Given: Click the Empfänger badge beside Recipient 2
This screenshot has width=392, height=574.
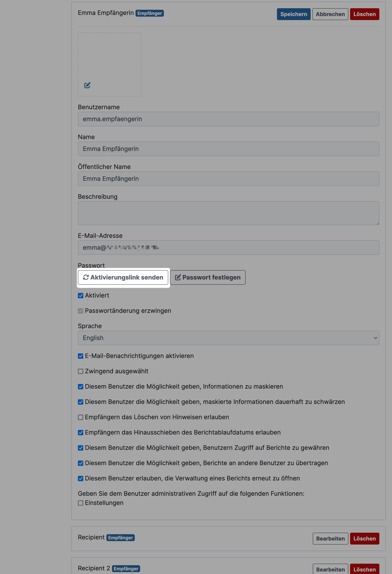Looking at the screenshot, I should pos(126,569).
